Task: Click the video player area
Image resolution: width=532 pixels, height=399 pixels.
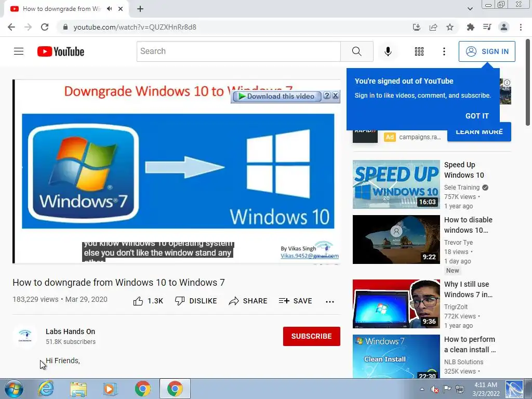Action: click(177, 171)
